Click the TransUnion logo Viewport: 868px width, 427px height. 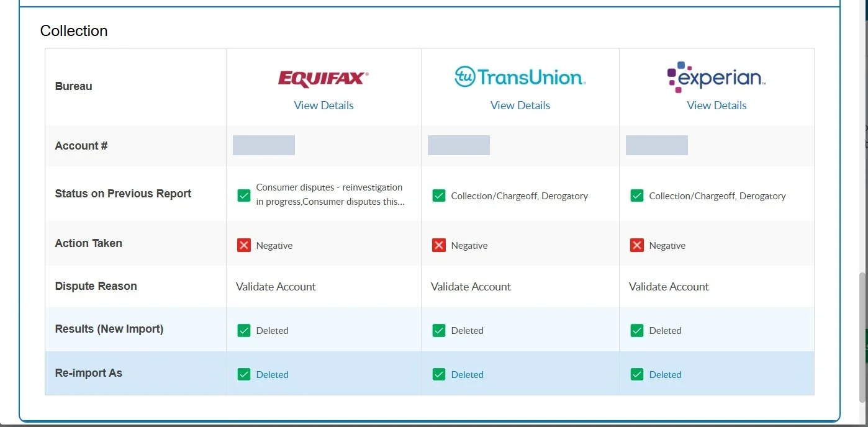click(x=520, y=77)
